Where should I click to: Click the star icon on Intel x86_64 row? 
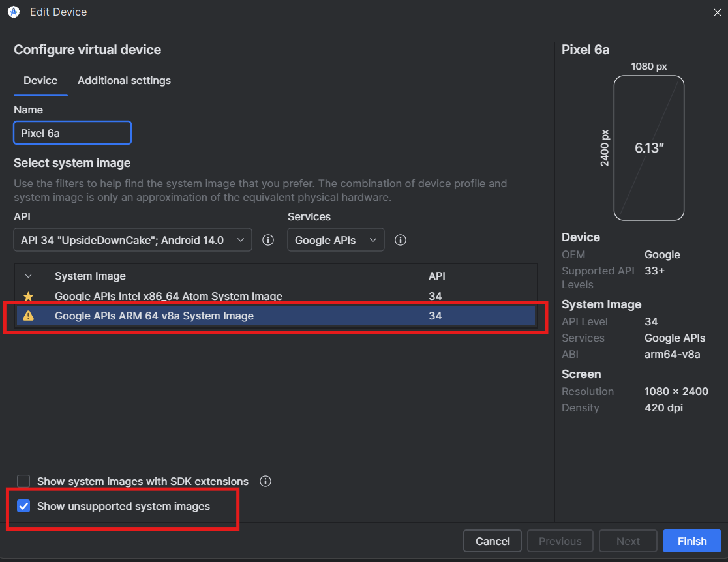pyautogui.click(x=28, y=296)
